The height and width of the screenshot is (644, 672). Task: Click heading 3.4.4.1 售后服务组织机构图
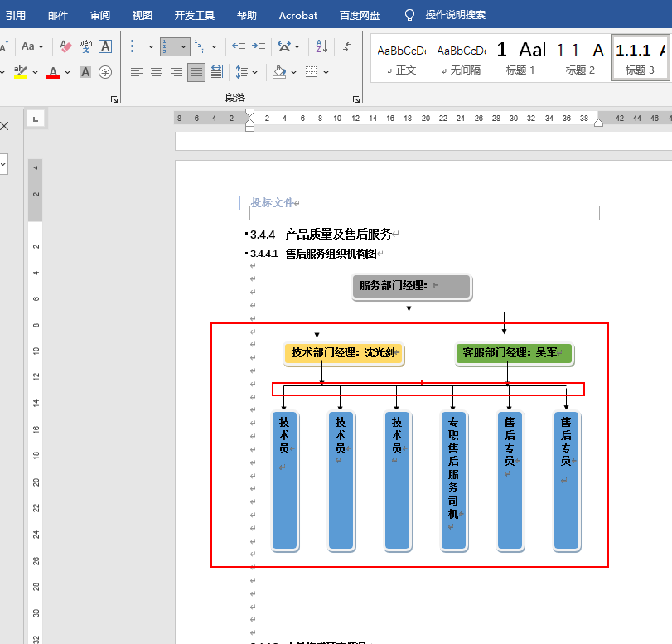pyautogui.click(x=313, y=254)
